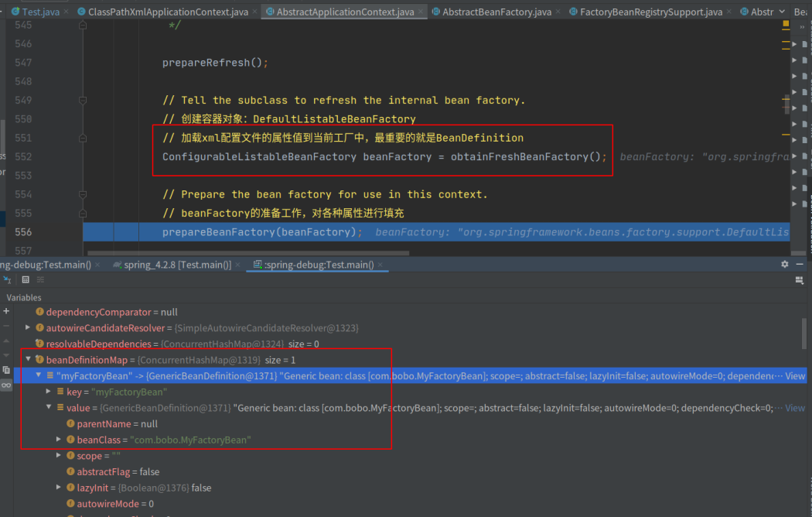Click the fold marker at line 545
This screenshot has width=812, height=517.
(82, 26)
